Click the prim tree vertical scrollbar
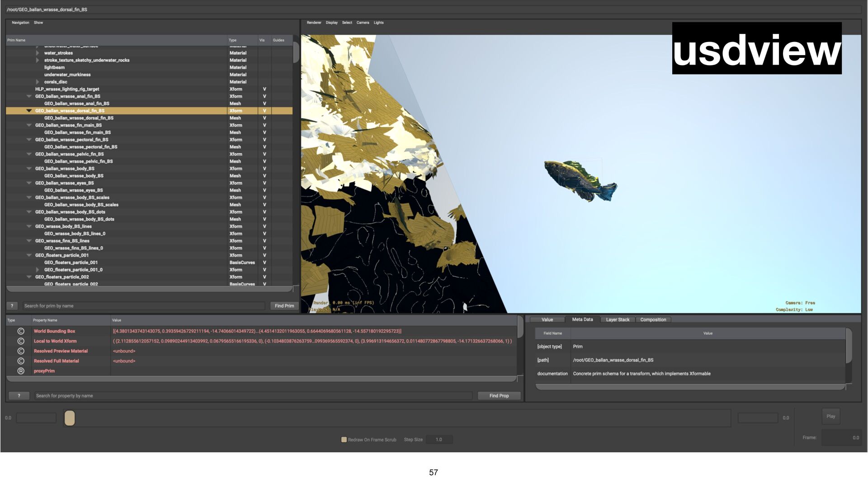This screenshot has width=868, height=488. pos(296,53)
